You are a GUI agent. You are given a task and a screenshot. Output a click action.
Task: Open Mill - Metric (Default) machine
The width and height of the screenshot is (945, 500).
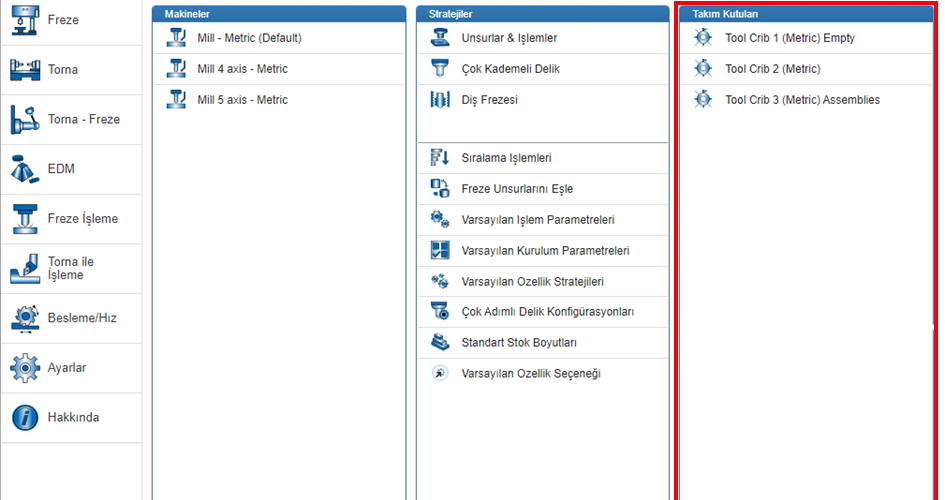click(x=249, y=38)
